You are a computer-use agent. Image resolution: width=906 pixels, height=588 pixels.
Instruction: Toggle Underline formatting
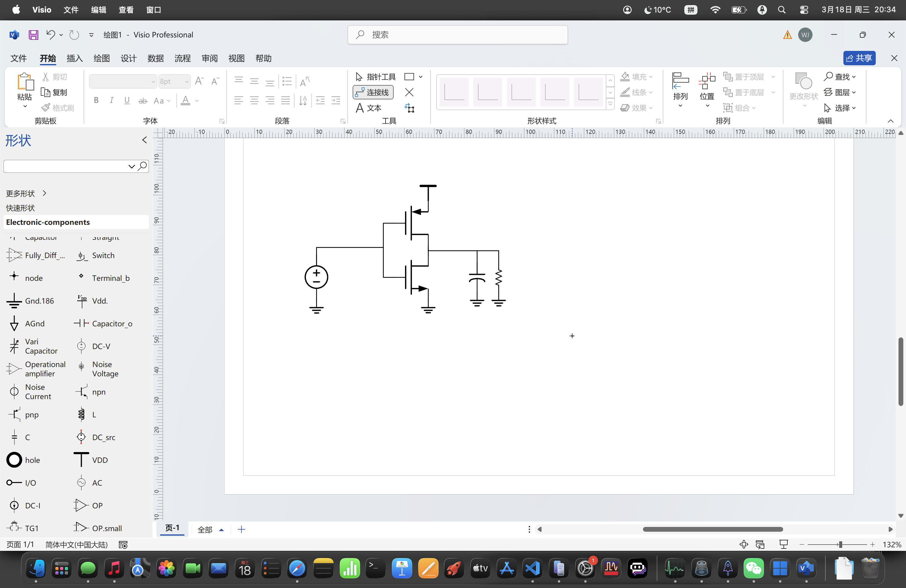pyautogui.click(x=127, y=100)
